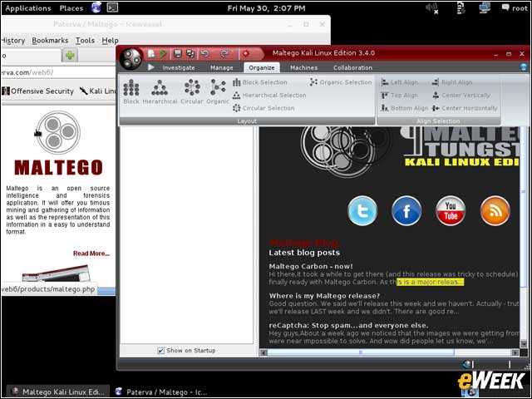Switch to Paterva / Maltego taskbar entry
The height and width of the screenshot is (399, 532).
click(x=161, y=392)
